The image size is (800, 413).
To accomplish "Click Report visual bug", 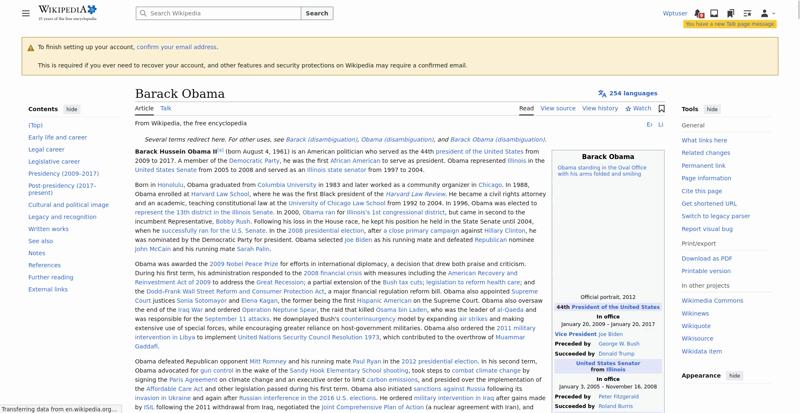I will tap(707, 229).
